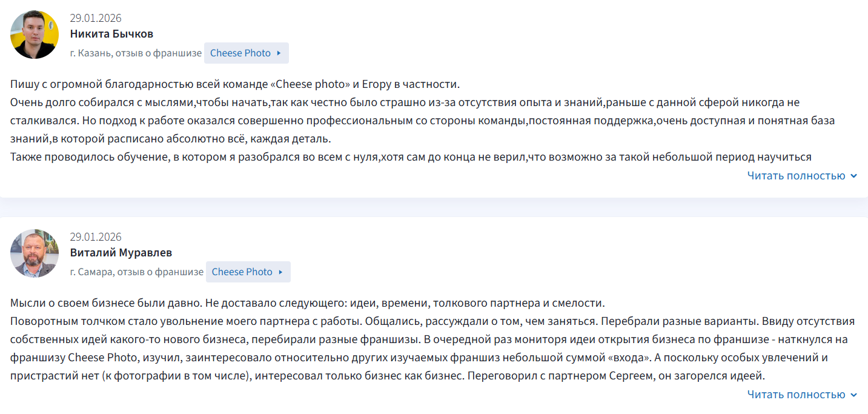868x414 pixels.
Task: Click the date above Никита Бычков's name
Action: point(96,18)
